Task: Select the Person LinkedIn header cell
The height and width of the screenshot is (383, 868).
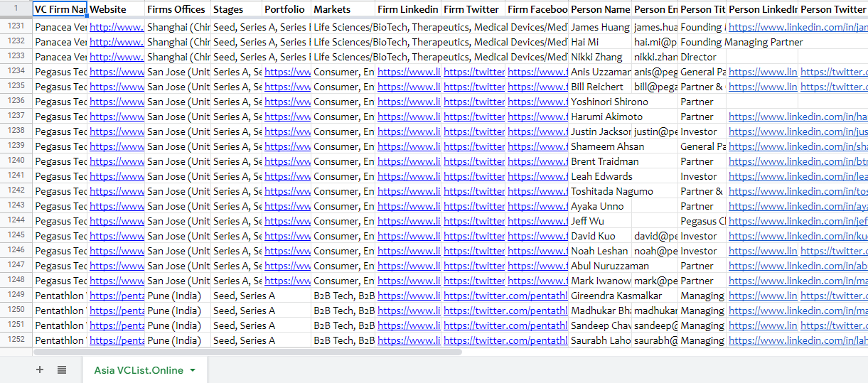Action: [x=763, y=9]
